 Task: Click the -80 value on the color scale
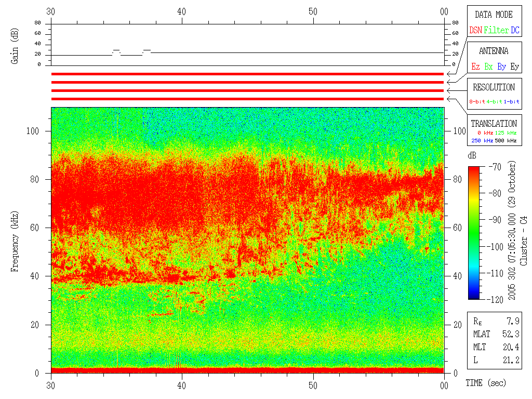pos(495,193)
